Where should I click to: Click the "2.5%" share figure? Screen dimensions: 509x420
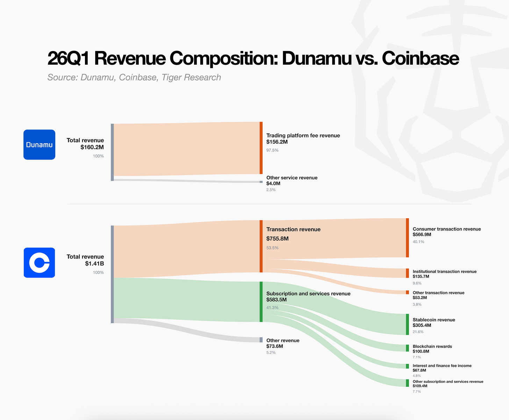click(x=271, y=190)
